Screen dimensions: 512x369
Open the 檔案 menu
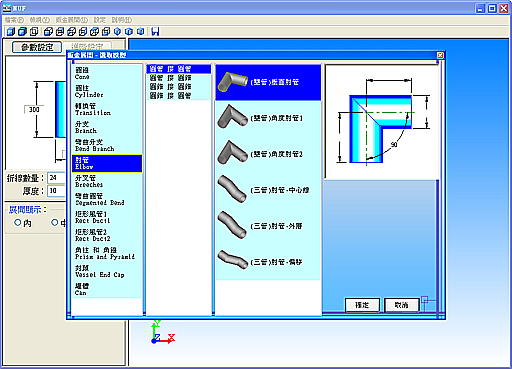(15, 20)
